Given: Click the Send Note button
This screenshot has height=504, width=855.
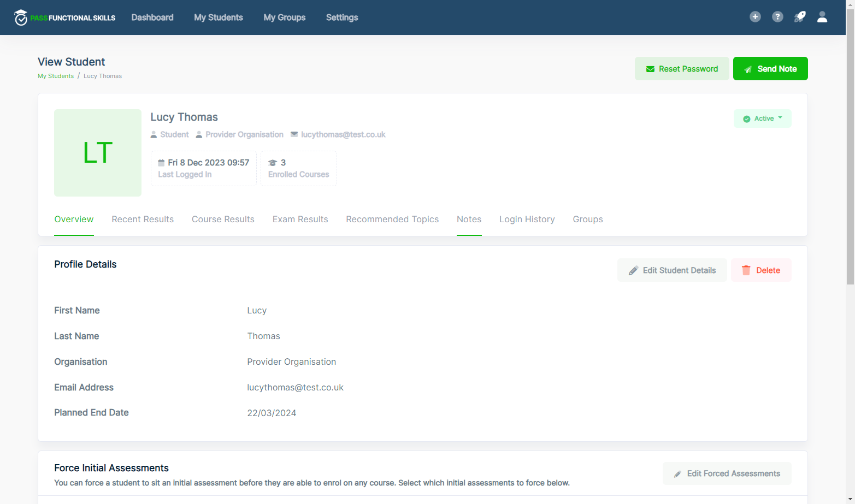Looking at the screenshot, I should (x=770, y=69).
